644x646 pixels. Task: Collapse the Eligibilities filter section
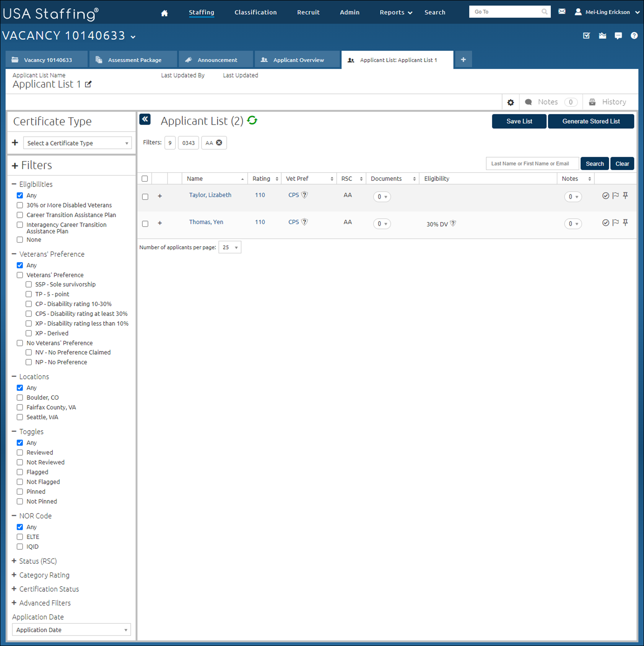14,184
